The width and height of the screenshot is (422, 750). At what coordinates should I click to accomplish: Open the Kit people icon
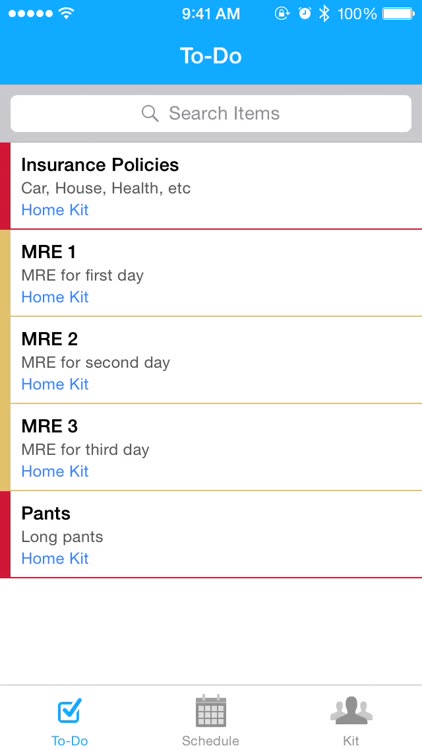click(351, 710)
